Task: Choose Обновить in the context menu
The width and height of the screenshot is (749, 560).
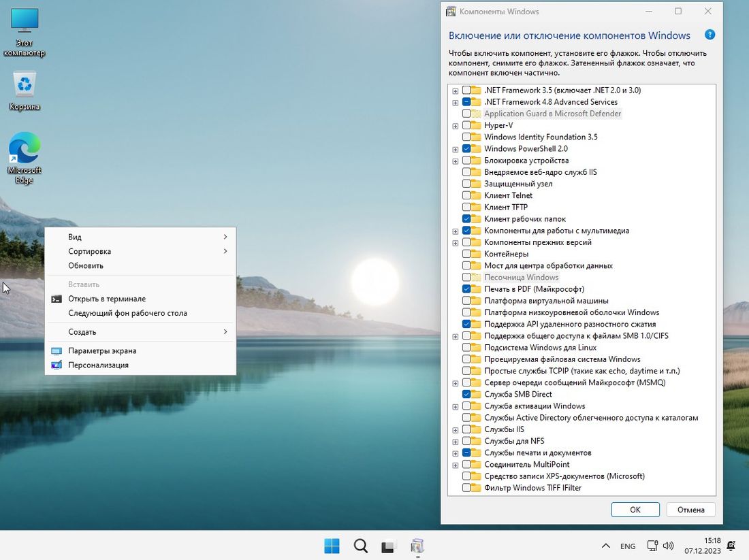Action: pyautogui.click(x=86, y=265)
